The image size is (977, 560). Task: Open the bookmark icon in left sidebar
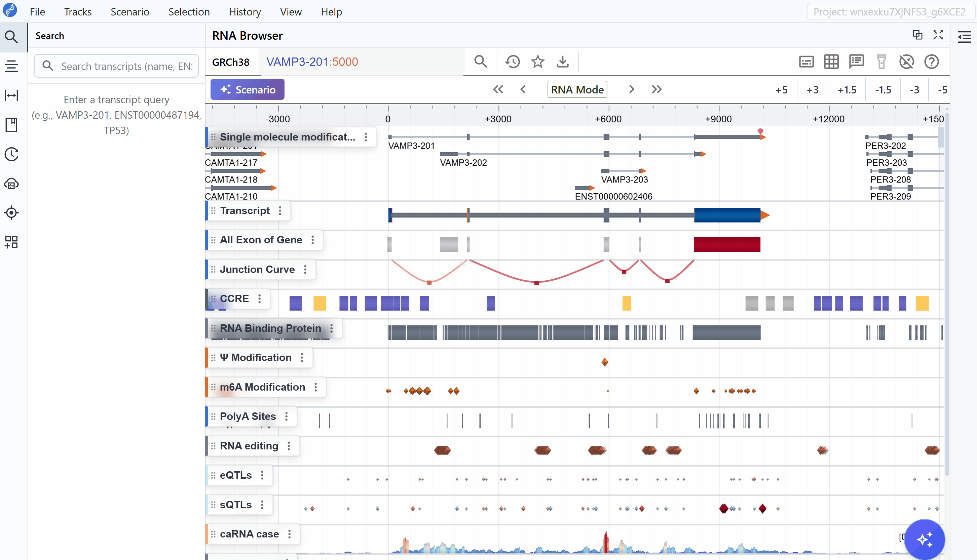coord(11,125)
